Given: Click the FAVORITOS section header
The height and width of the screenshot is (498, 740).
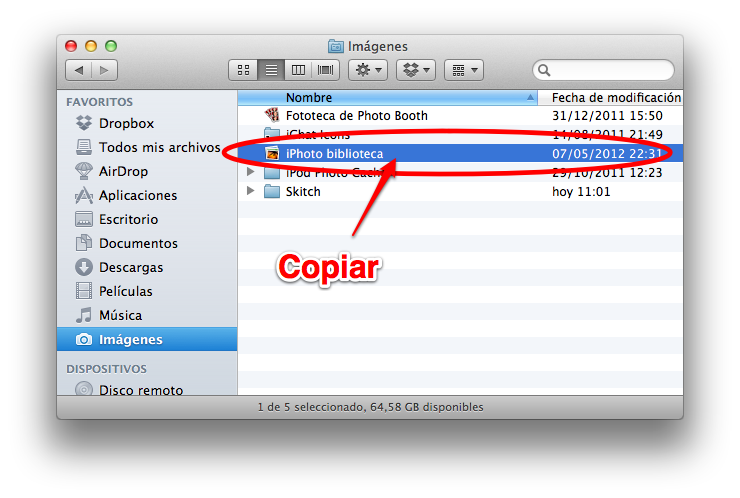Looking at the screenshot, I should [x=100, y=102].
